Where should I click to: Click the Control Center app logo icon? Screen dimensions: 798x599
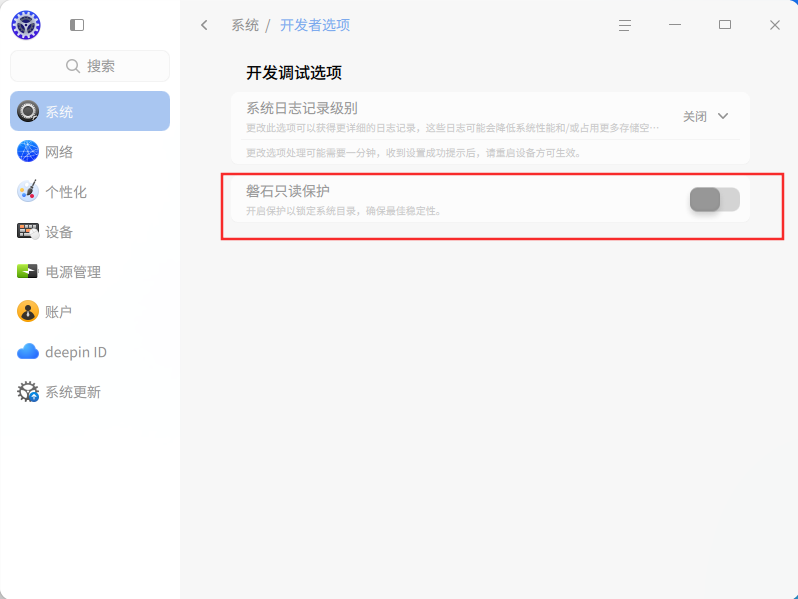[x=26, y=25]
